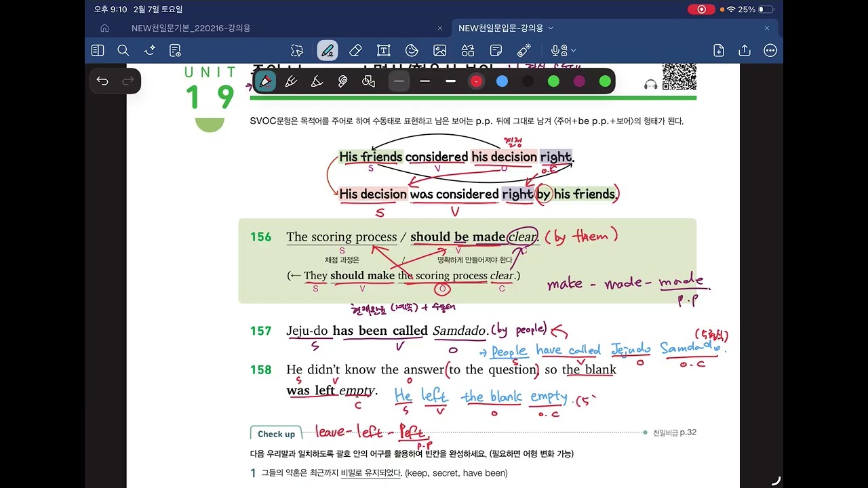Share or export the document
The width and height of the screenshot is (868, 488).
pos(745,50)
